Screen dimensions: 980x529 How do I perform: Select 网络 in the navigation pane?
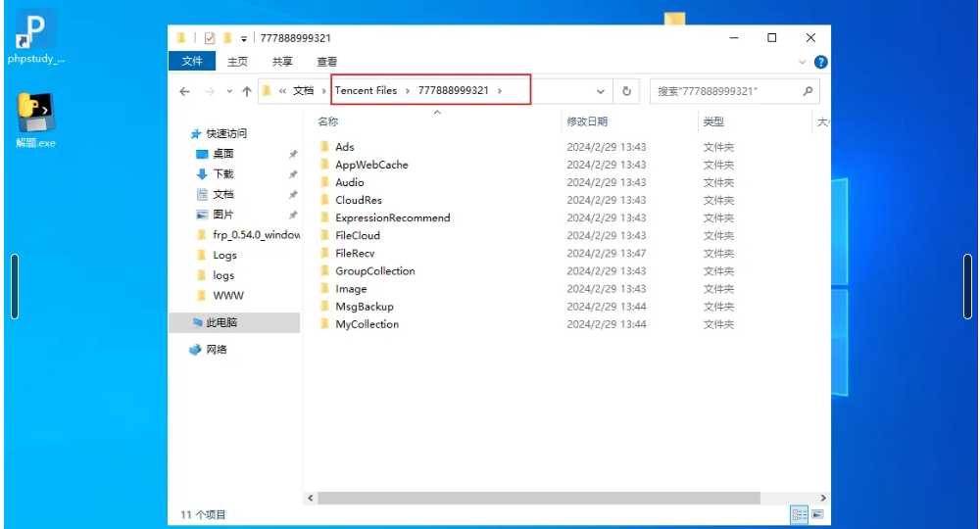217,349
